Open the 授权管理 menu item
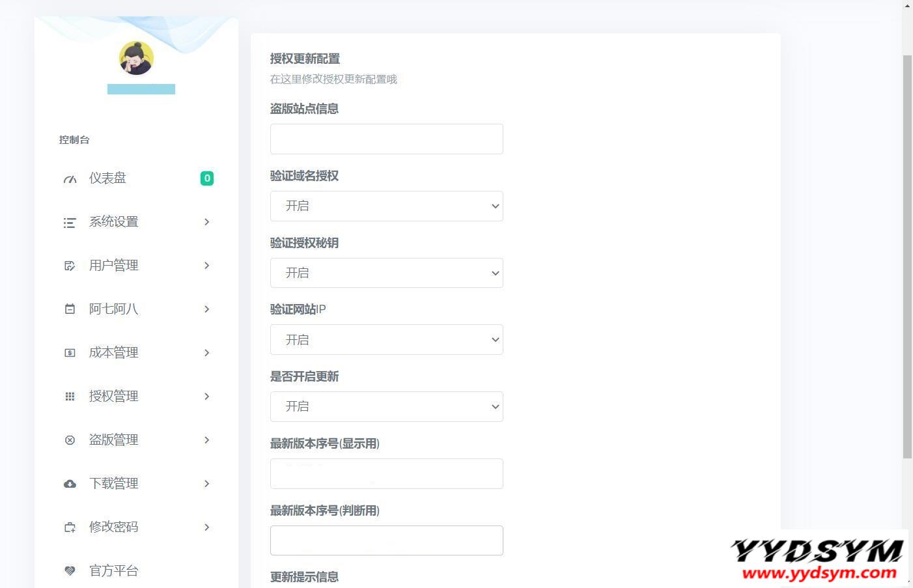Image resolution: width=913 pixels, height=588 pixels. 113,397
